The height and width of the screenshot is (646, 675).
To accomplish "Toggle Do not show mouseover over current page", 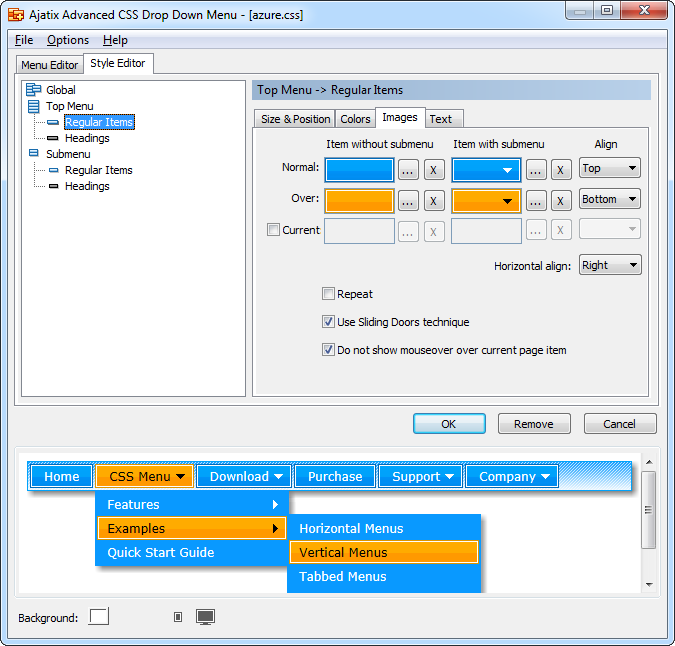I will 328,349.
